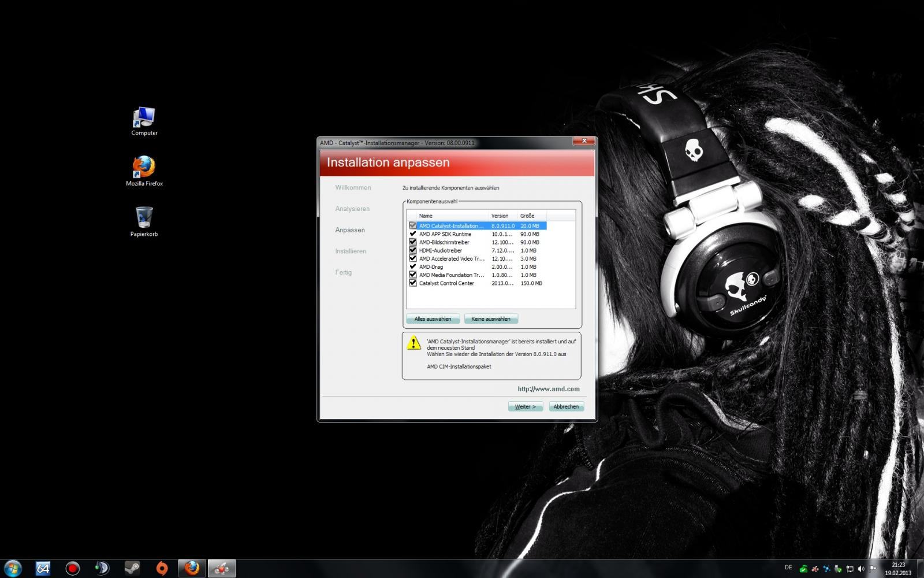Click the 150.0 MB size value
The height and width of the screenshot is (578, 924).
click(531, 283)
